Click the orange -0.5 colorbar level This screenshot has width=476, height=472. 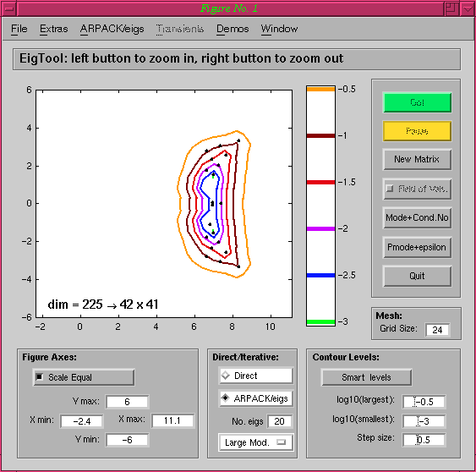320,89
